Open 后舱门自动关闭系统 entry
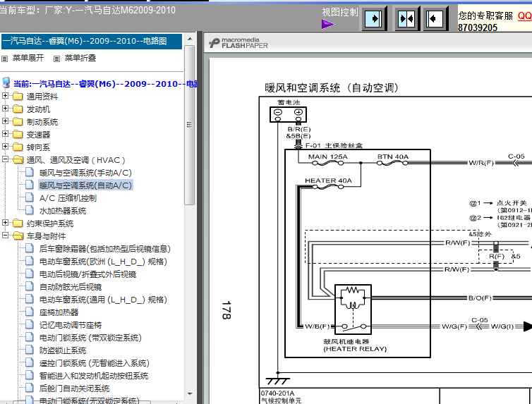The width and height of the screenshot is (532, 404). pyautogui.click(x=74, y=388)
